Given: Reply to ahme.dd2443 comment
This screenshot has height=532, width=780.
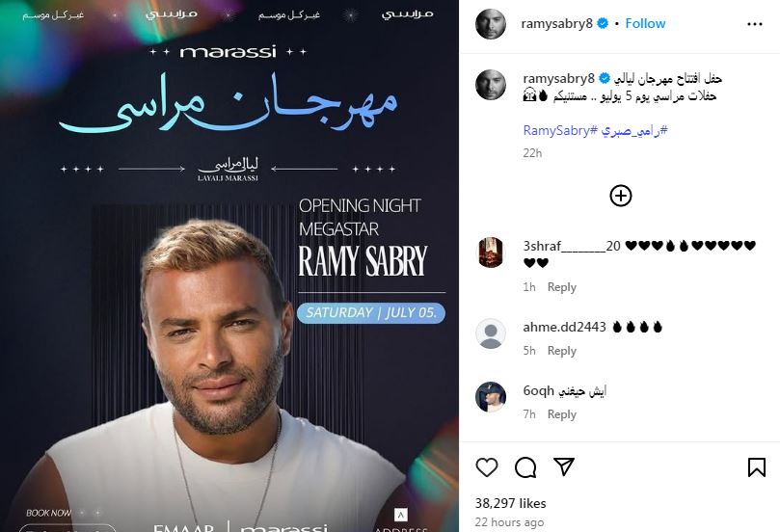Looking at the screenshot, I should coord(562,351).
